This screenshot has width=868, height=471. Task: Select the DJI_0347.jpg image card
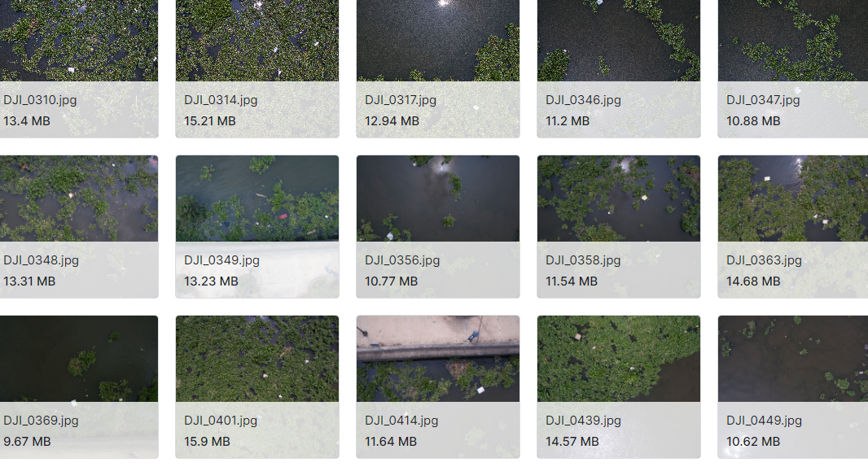(x=793, y=68)
